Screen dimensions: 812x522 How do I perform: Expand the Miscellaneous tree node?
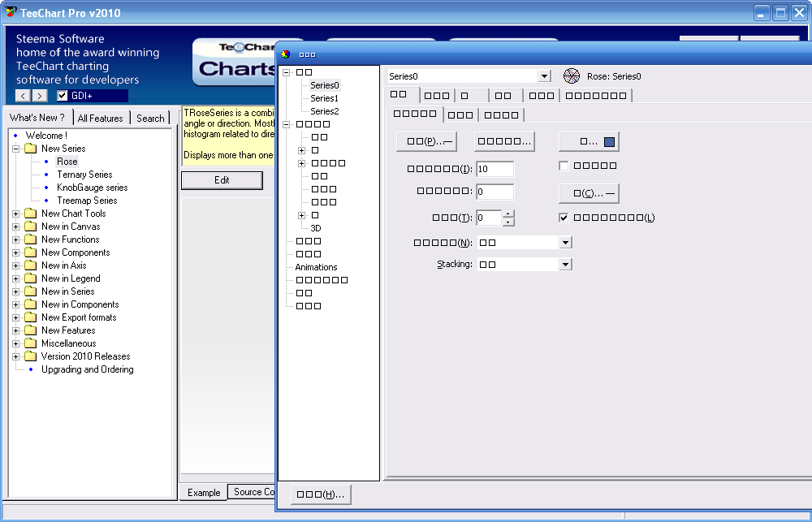pyautogui.click(x=16, y=343)
